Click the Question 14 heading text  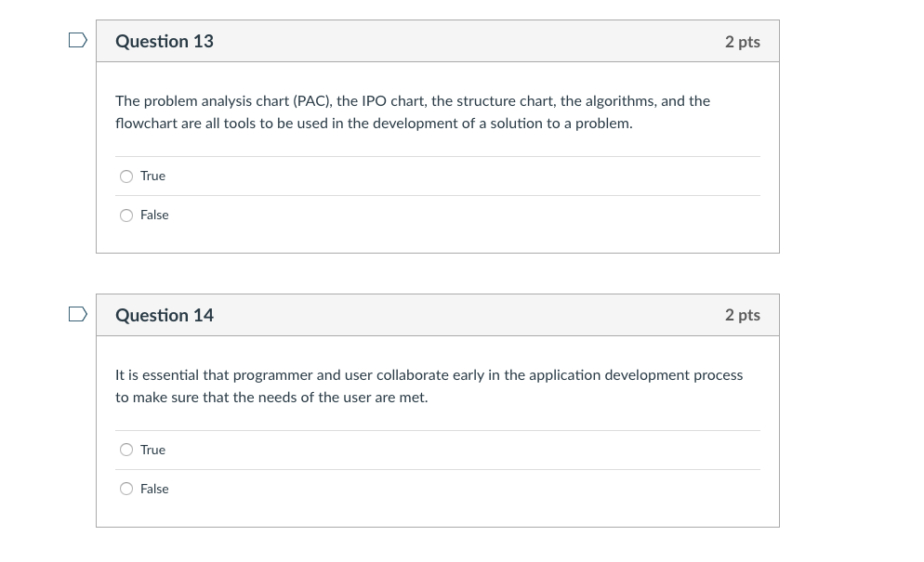coord(164,315)
